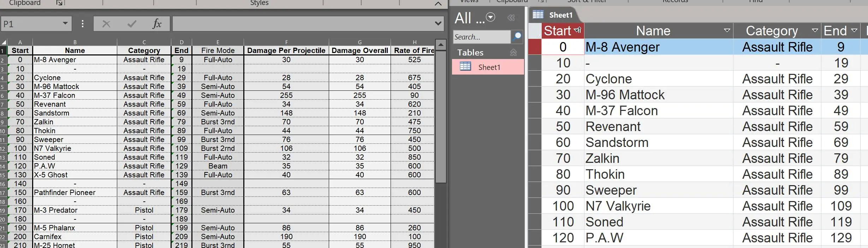This screenshot has width=868, height=248.
Task: Select the '525' rate of fire cell
Action: coord(413,60)
